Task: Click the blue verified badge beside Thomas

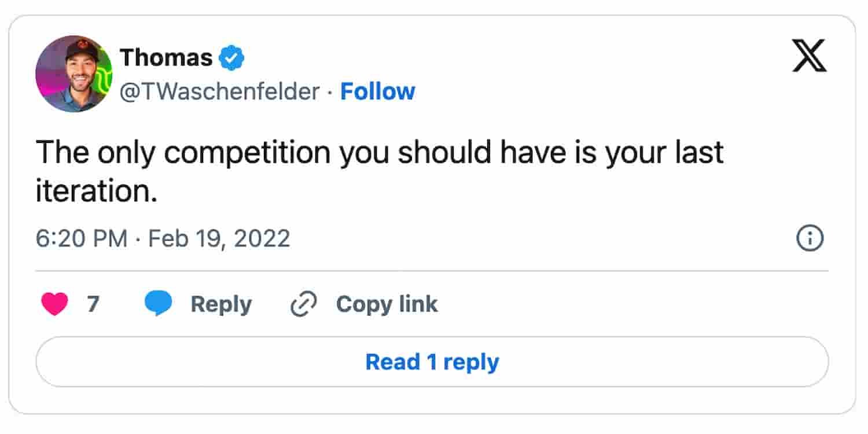Action: point(232,58)
